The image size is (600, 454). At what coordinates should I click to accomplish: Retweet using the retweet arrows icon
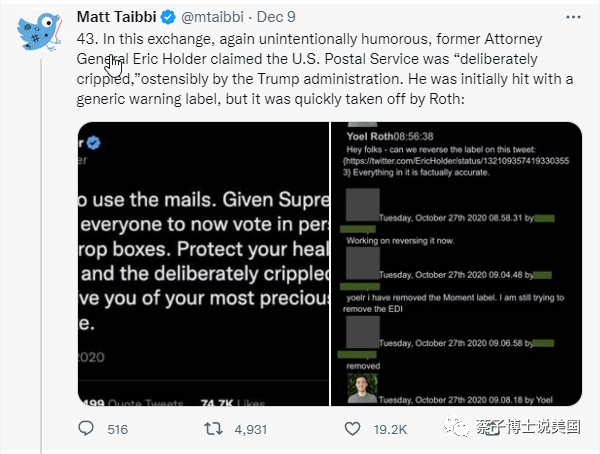coord(213,428)
